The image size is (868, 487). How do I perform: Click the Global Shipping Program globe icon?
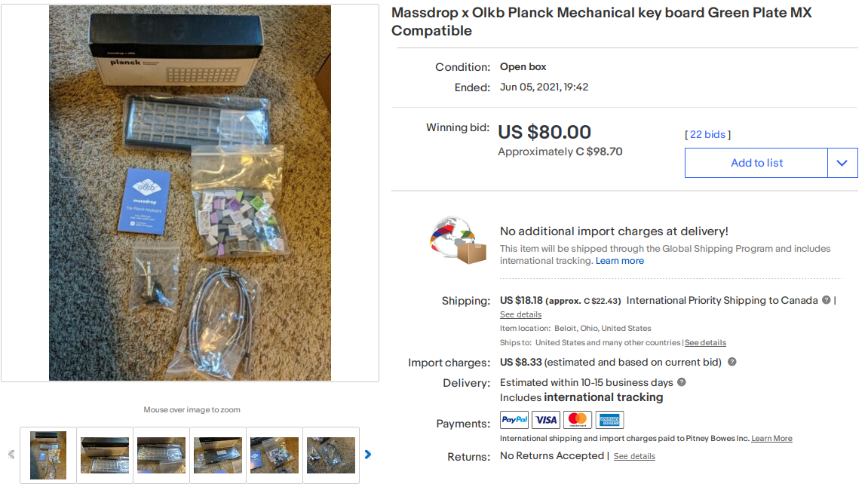pyautogui.click(x=458, y=240)
